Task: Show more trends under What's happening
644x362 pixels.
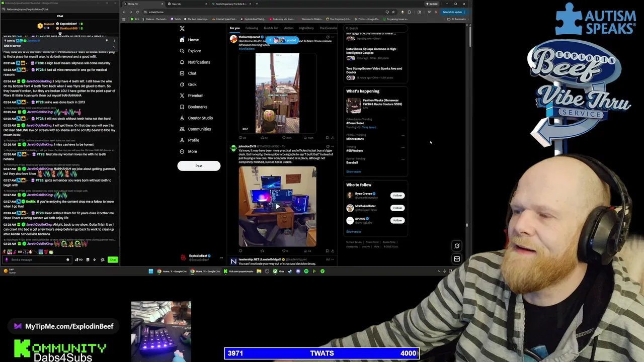Action: 353,172
